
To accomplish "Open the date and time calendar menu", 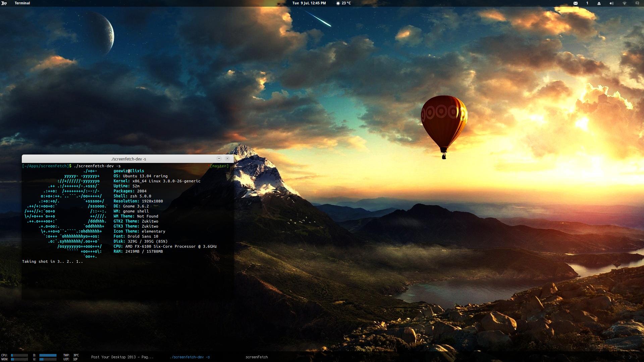I will click(309, 3).
